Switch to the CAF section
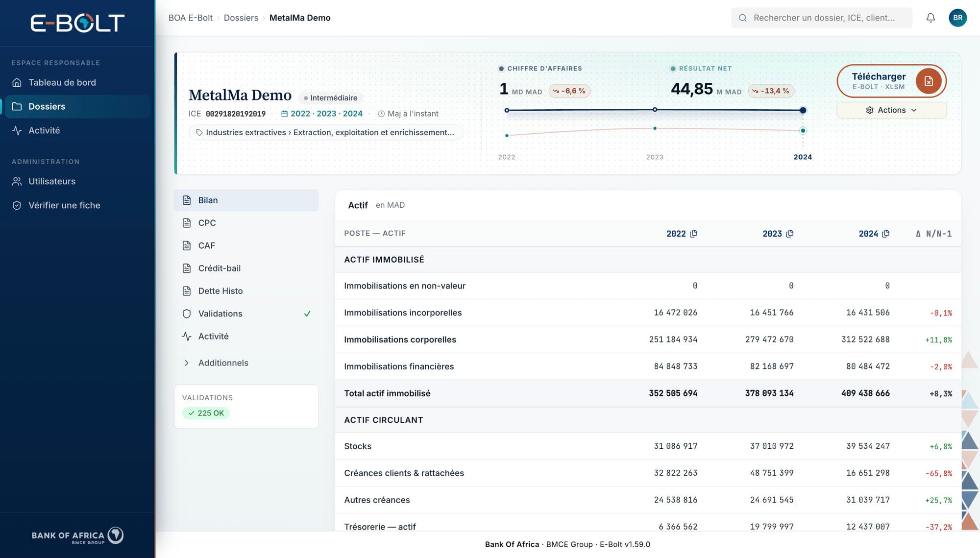Image resolution: width=980 pixels, height=558 pixels. [246, 245]
